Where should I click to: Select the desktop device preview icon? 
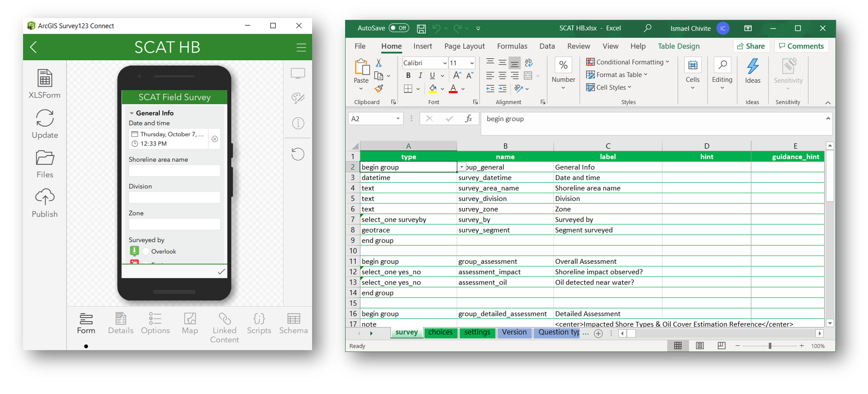point(298,73)
